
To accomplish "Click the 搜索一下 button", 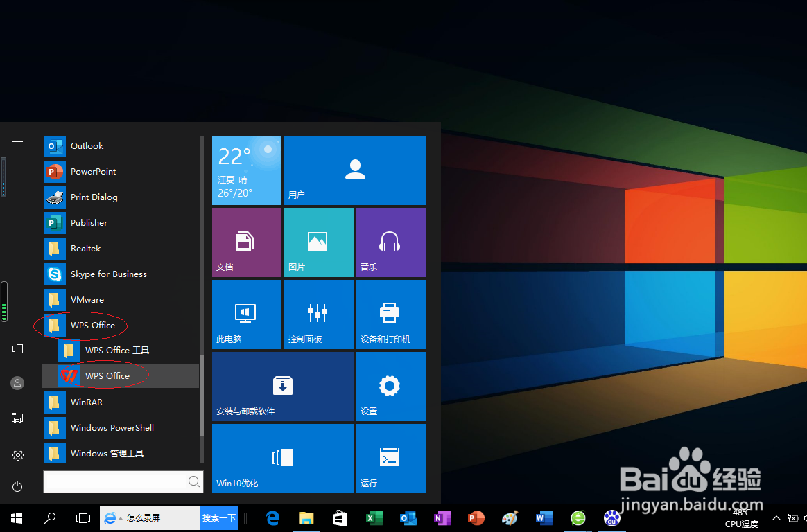I will coord(219,518).
